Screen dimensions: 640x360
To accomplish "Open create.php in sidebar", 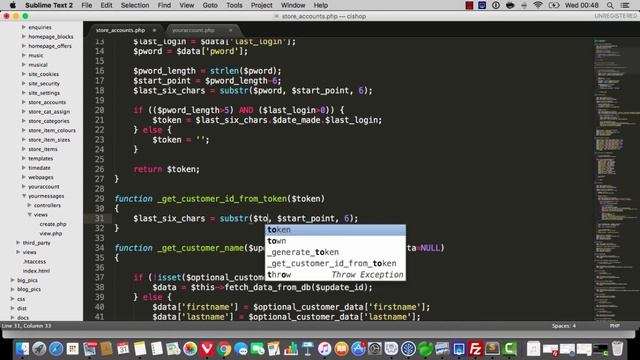I will (x=53, y=224).
